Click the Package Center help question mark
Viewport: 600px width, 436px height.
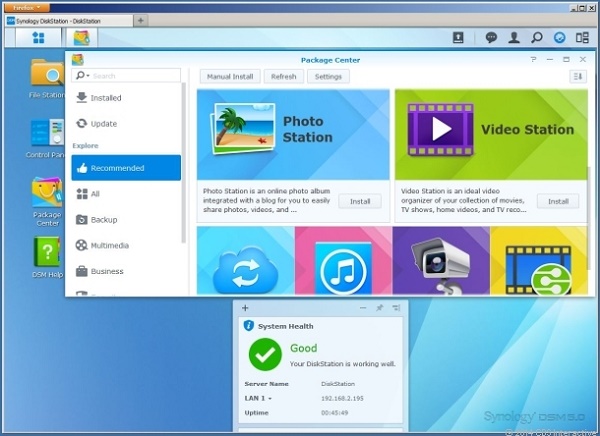click(533, 59)
